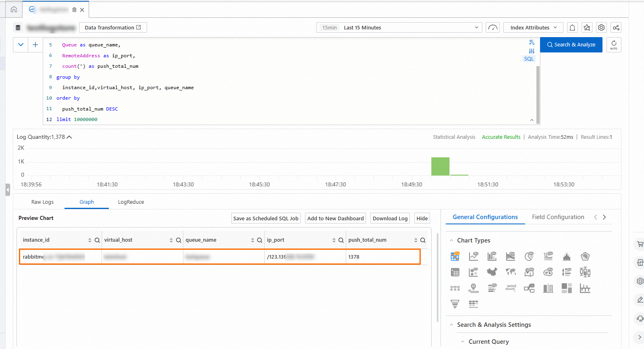
Task: Open General Configurations tab
Action: (x=485, y=217)
